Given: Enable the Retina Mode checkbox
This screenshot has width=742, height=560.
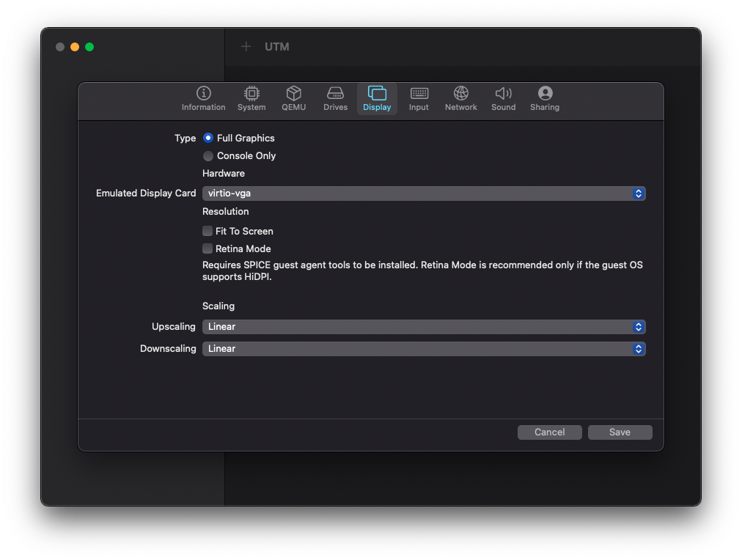Looking at the screenshot, I should tap(207, 248).
